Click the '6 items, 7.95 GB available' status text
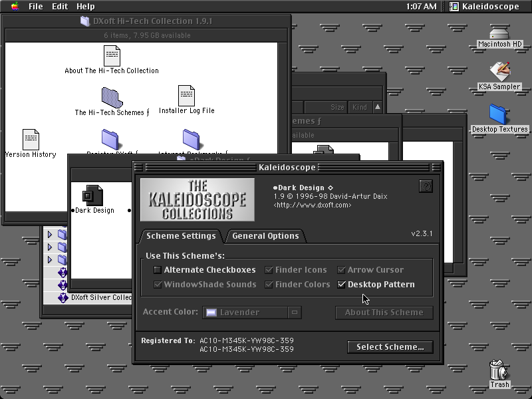Viewport: 532px width, 399px height. [x=147, y=35]
